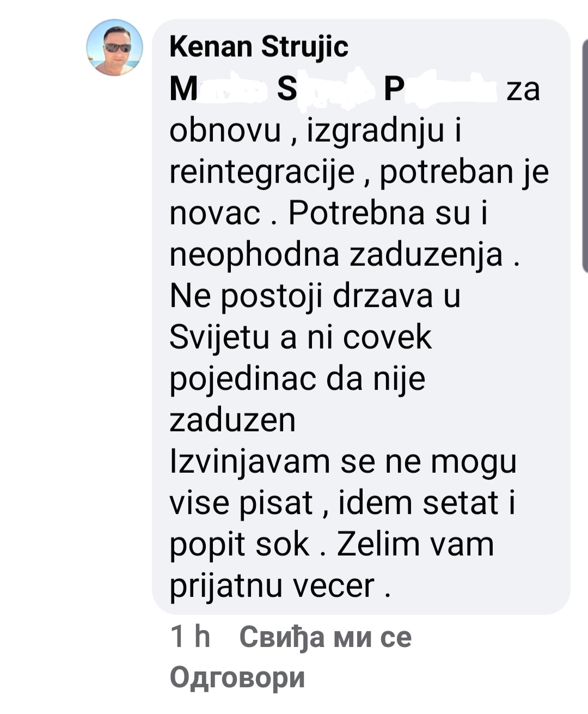Like the comment via Свиђа ми се

click(x=325, y=637)
